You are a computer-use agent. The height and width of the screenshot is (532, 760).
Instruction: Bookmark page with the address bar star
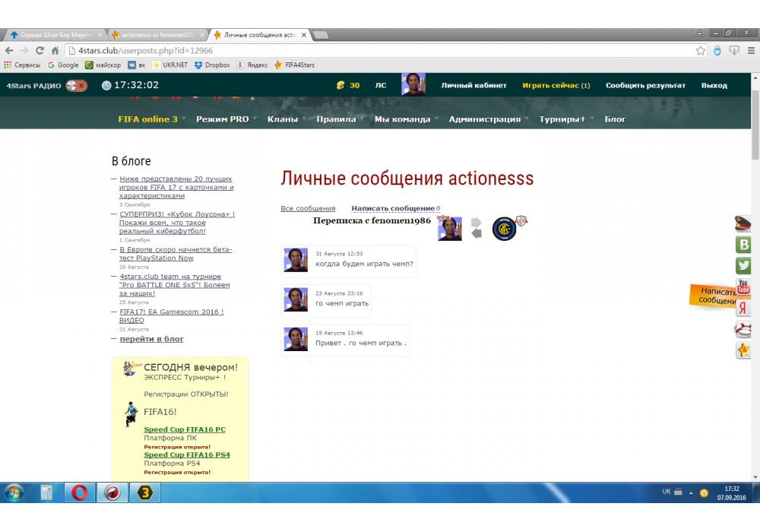pos(701,51)
